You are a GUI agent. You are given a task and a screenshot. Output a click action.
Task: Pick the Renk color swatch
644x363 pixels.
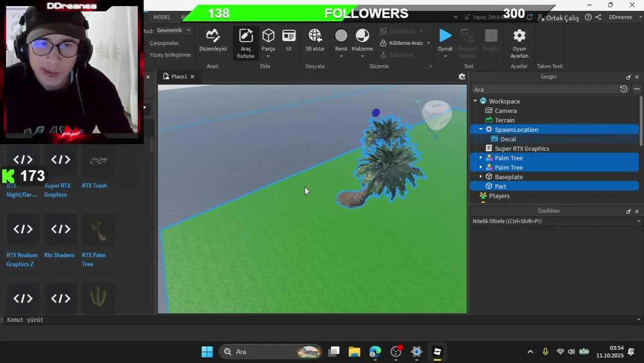[x=341, y=36]
